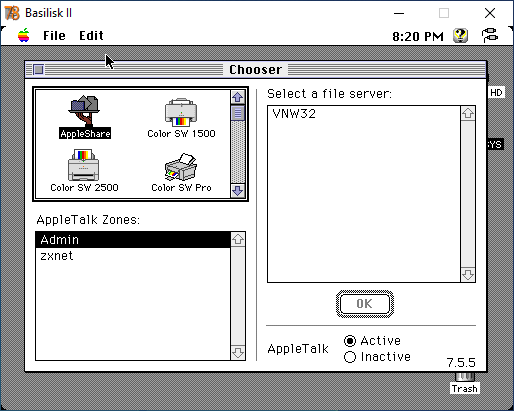This screenshot has width=514, height=411.
Task: Click the file server list down arrow
Action: (x=468, y=275)
